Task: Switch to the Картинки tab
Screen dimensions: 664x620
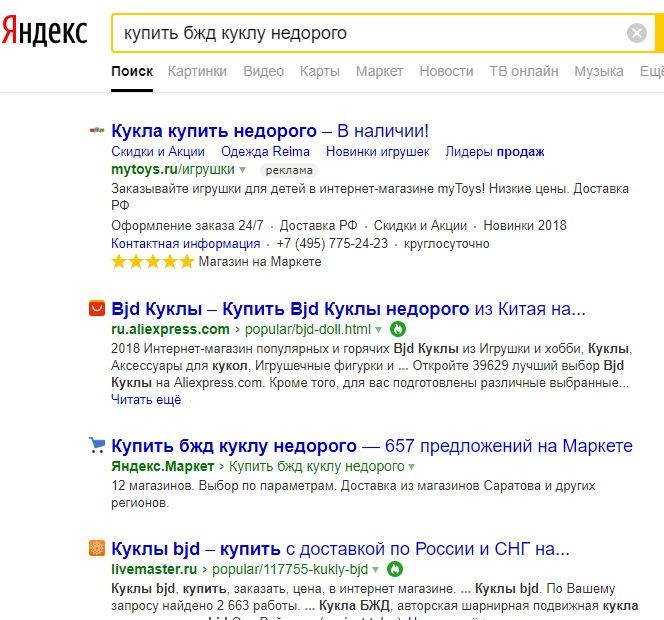Action: click(x=197, y=71)
